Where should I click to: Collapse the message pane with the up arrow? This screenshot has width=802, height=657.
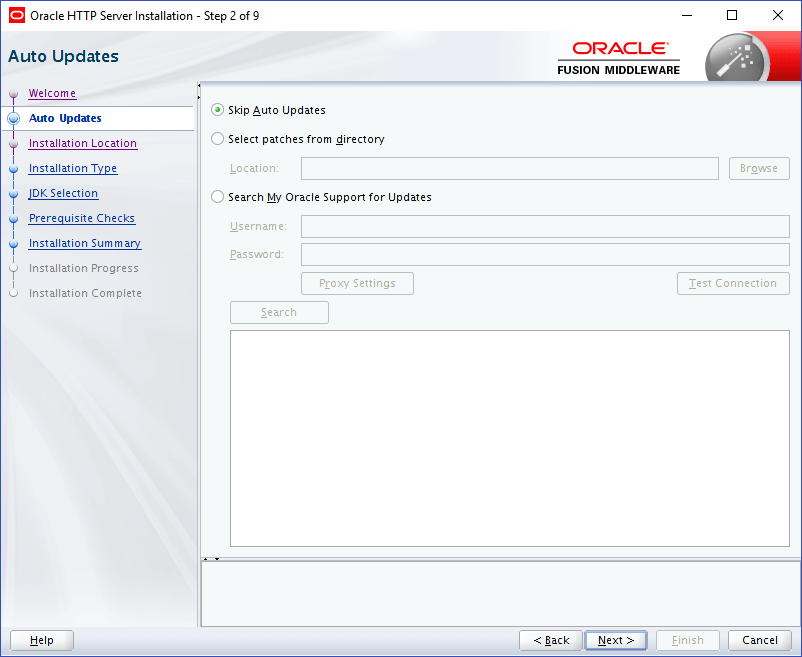(205, 559)
